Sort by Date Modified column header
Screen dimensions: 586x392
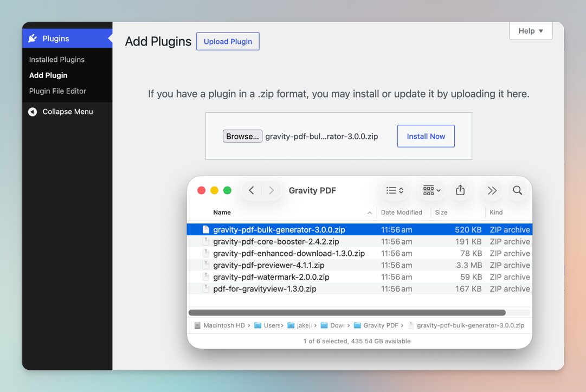(x=401, y=212)
